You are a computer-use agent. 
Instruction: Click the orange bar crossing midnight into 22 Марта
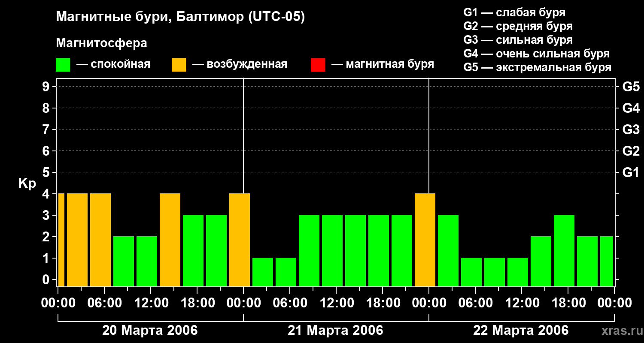(425, 239)
